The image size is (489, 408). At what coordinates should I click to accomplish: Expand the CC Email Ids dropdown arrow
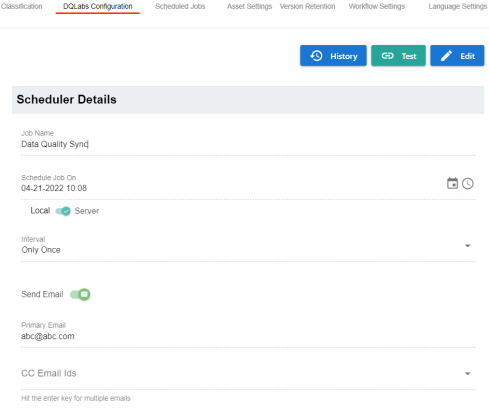click(x=468, y=374)
